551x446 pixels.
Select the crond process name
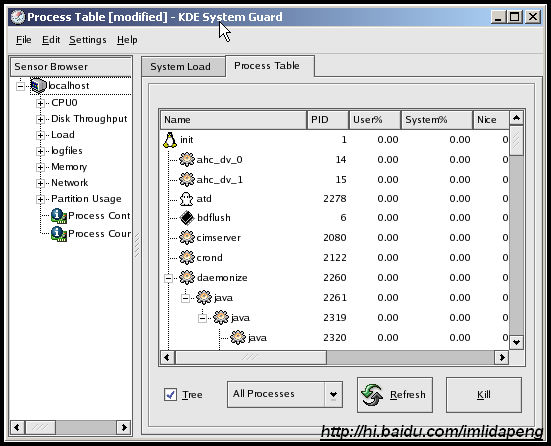pos(209,258)
